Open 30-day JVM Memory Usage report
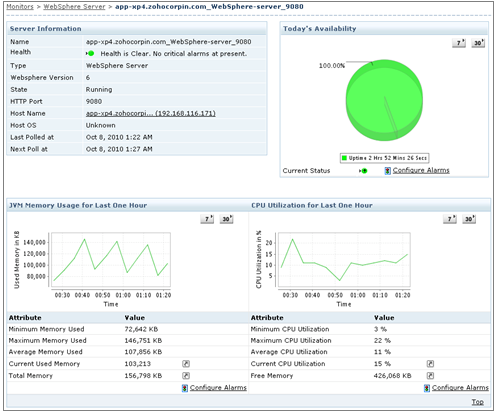This screenshot has width=496, height=414. (226, 219)
